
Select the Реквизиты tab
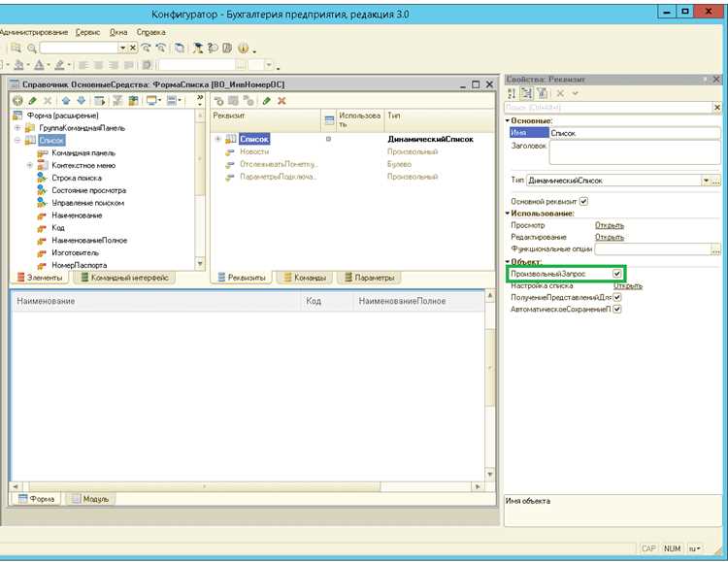(x=242, y=278)
